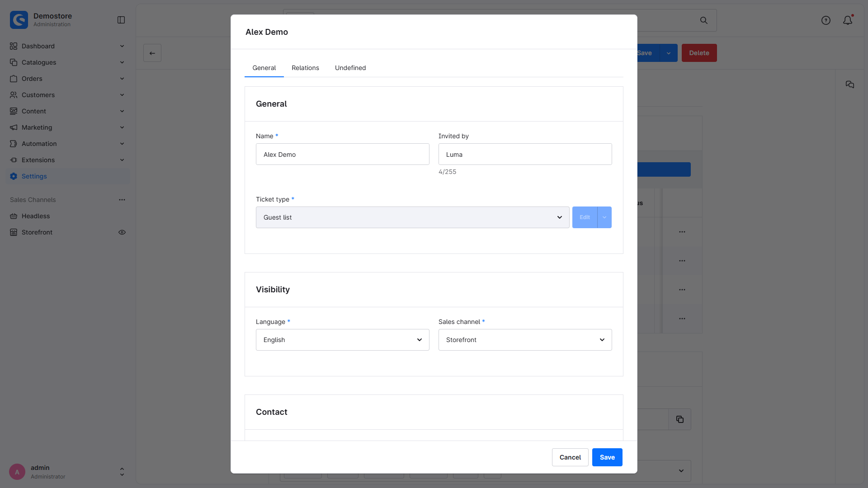Click the search magnifier icon
The image size is (868, 488).
pos(704,20)
